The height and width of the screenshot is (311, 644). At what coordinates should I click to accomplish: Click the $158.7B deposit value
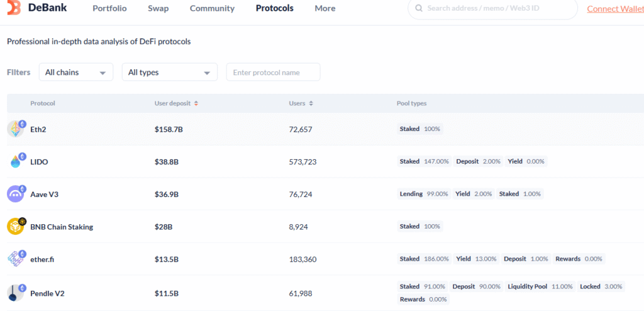pos(169,129)
